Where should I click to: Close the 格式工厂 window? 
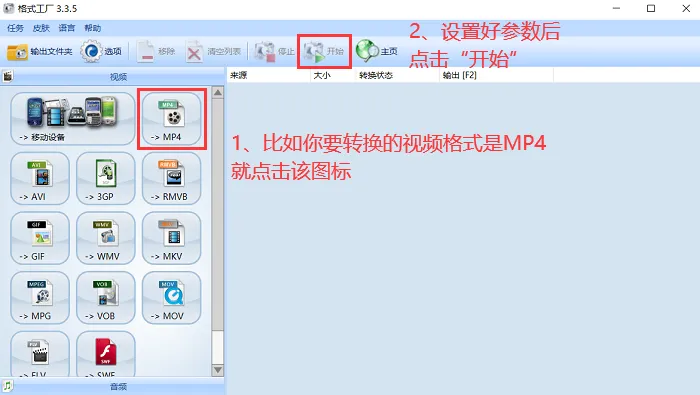coord(686,8)
